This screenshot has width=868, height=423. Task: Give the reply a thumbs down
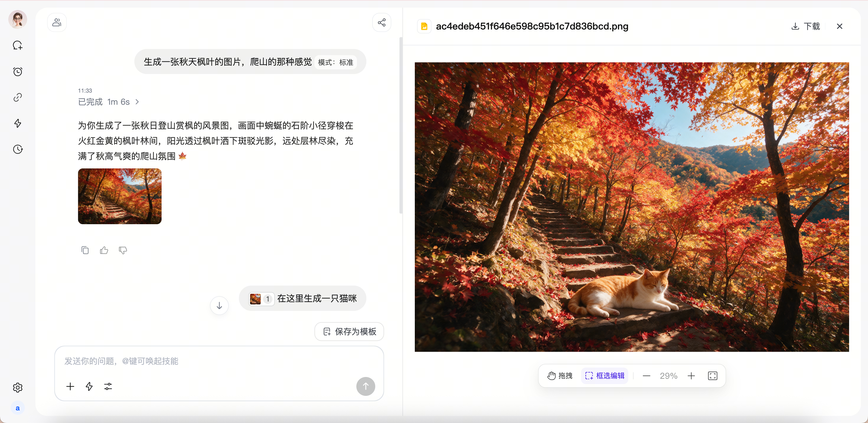(123, 250)
